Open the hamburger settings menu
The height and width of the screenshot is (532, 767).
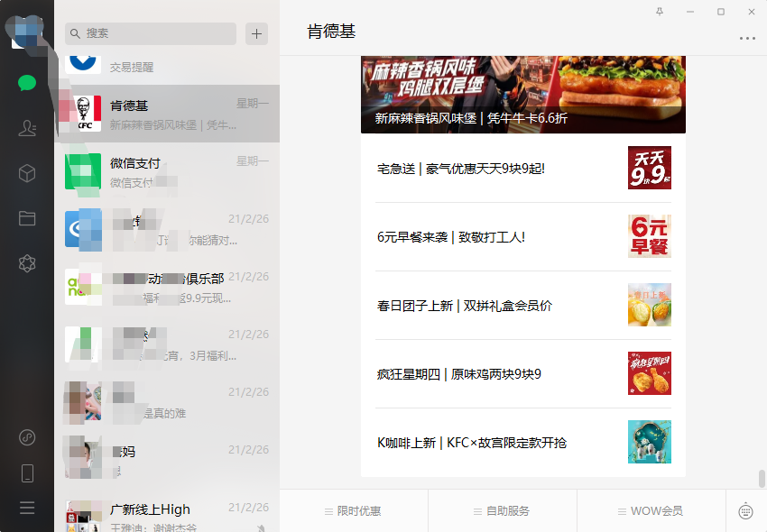[27, 508]
